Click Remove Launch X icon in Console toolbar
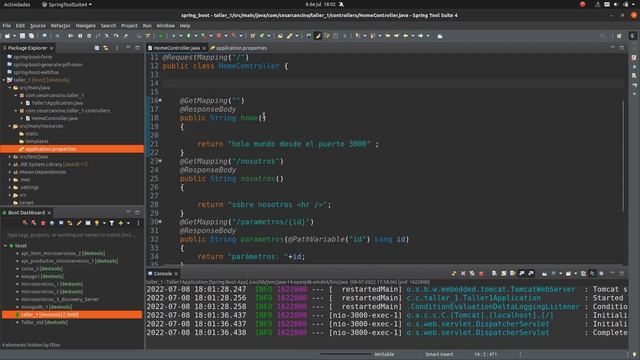 (463, 273)
